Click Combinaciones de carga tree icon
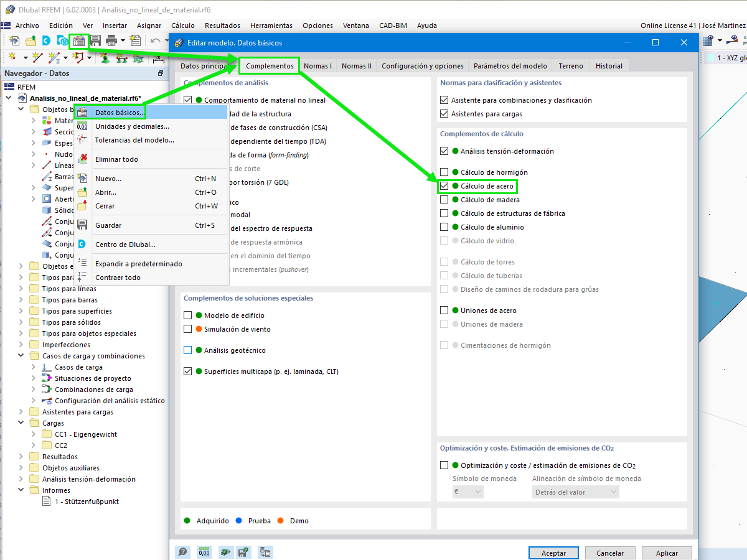The height and width of the screenshot is (560, 747). 47,390
